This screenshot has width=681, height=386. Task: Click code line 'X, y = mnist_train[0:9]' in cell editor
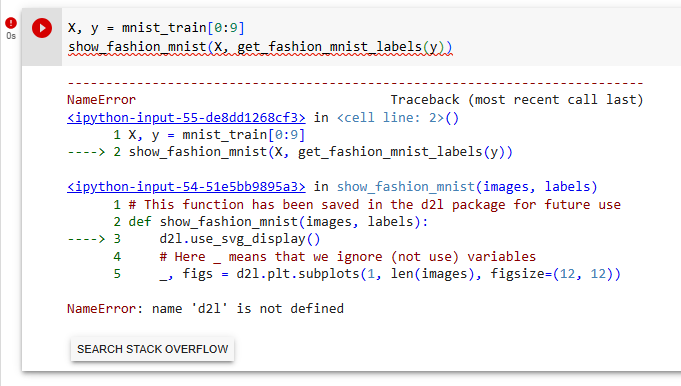tap(156, 28)
